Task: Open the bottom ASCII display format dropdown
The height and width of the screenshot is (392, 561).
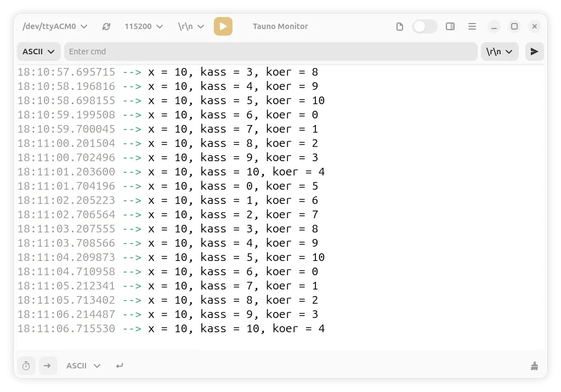Action: pyautogui.click(x=83, y=366)
